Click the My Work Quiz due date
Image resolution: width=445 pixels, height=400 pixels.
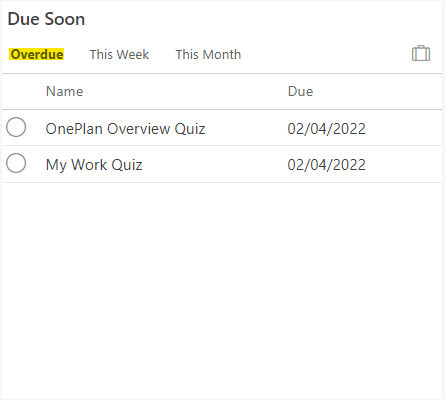[327, 165]
